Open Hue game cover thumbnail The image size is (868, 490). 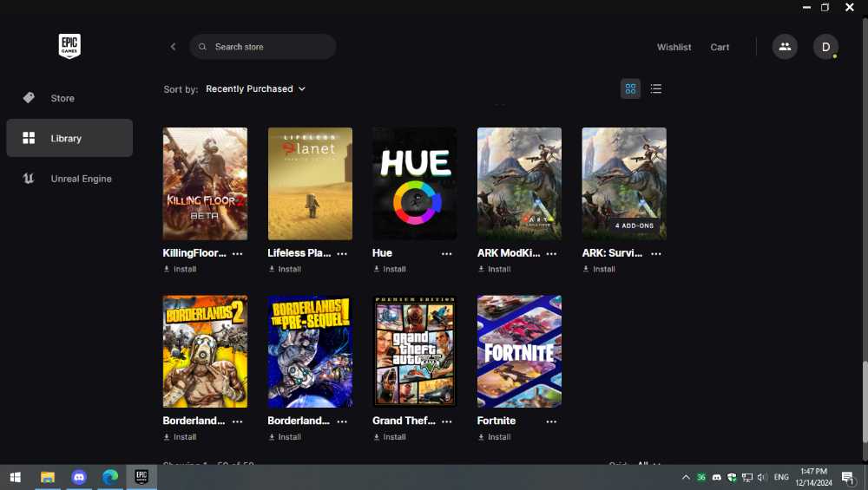[415, 184]
